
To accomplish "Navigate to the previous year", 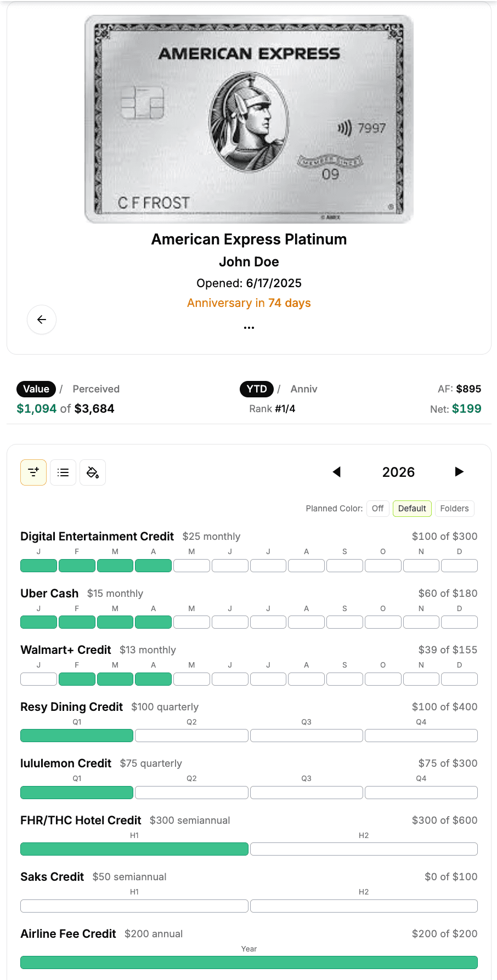I will [x=337, y=472].
